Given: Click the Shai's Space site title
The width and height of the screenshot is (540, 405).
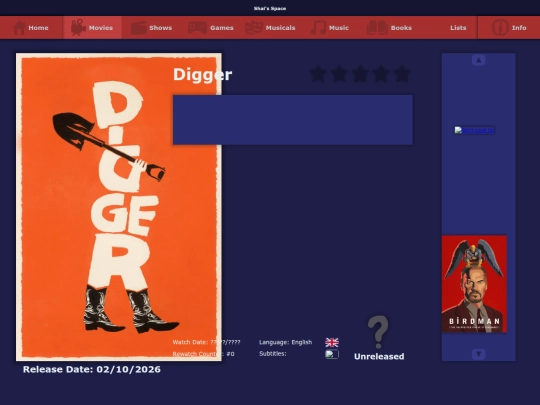Looking at the screenshot, I should (x=270, y=8).
